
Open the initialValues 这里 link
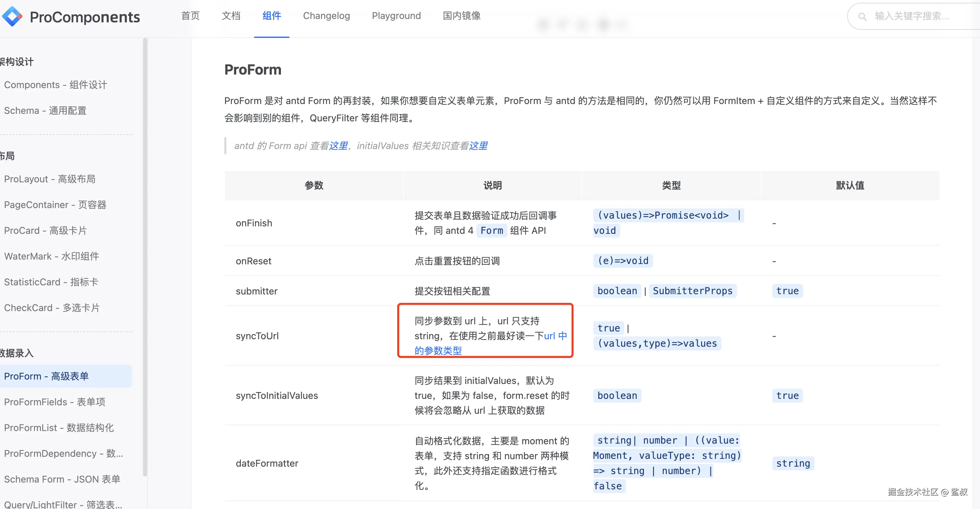click(478, 146)
